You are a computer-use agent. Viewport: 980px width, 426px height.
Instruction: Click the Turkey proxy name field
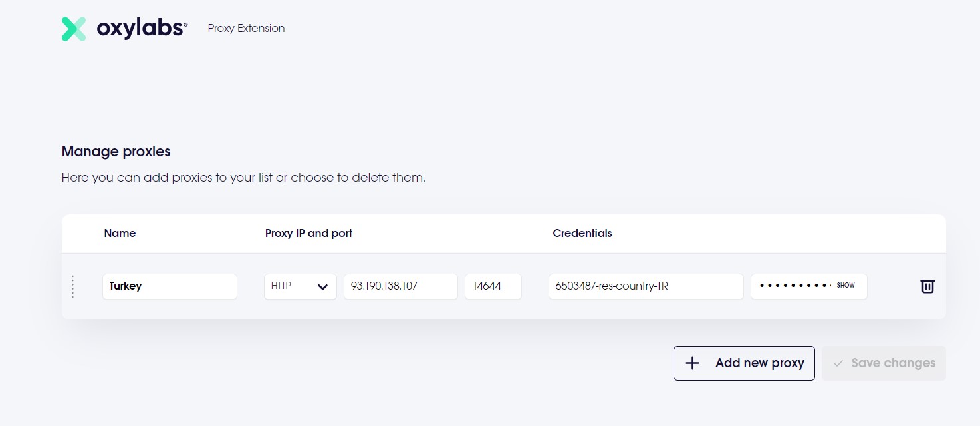point(170,286)
